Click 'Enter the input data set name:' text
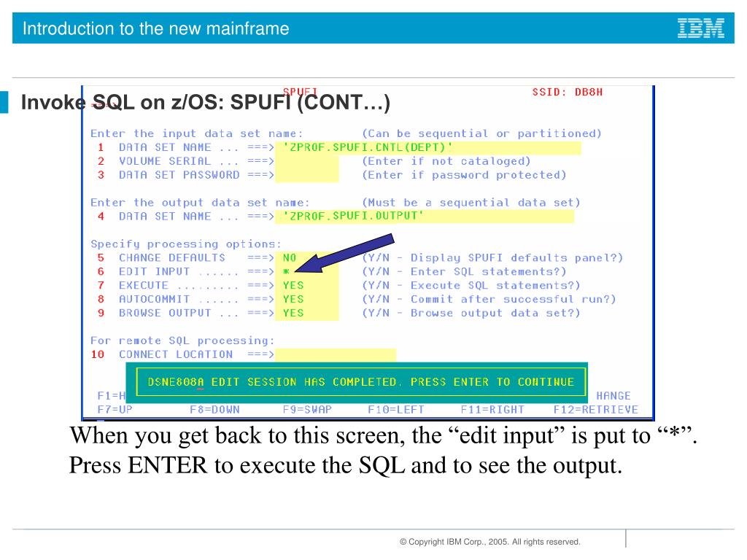The width and height of the screenshot is (747, 560). tap(196, 134)
